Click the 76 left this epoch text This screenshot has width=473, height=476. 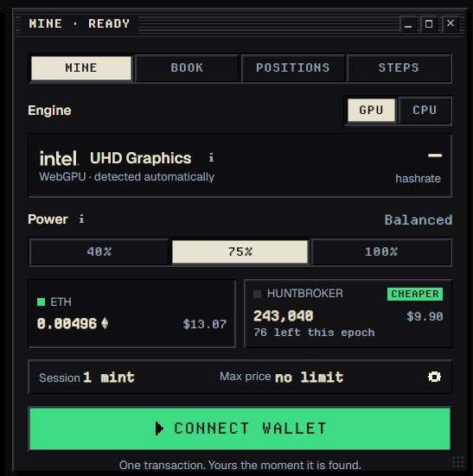[314, 333]
